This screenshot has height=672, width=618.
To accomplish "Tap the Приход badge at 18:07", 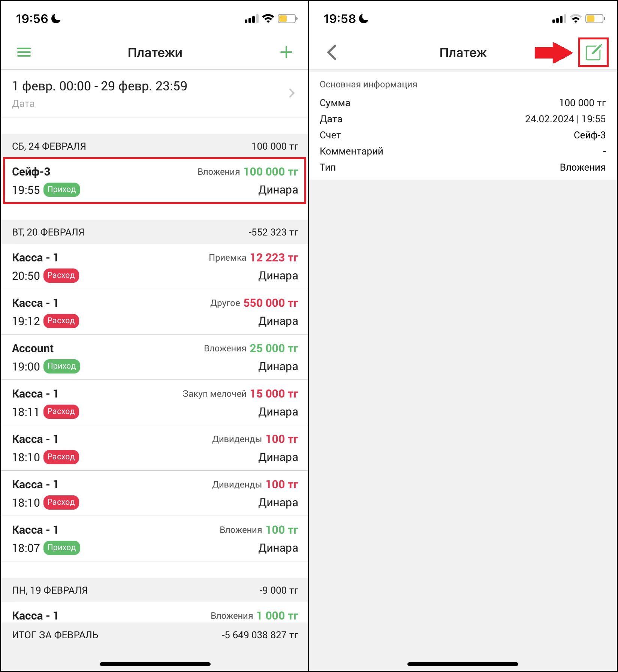I will pyautogui.click(x=62, y=547).
